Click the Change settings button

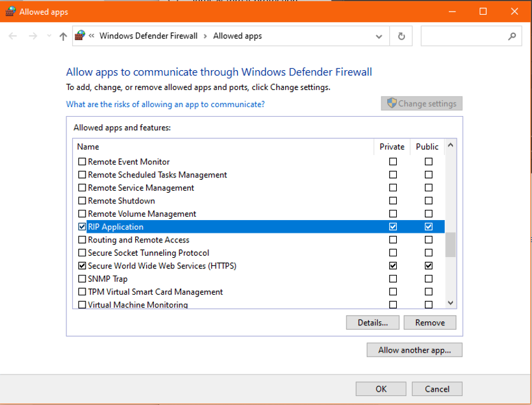(422, 103)
